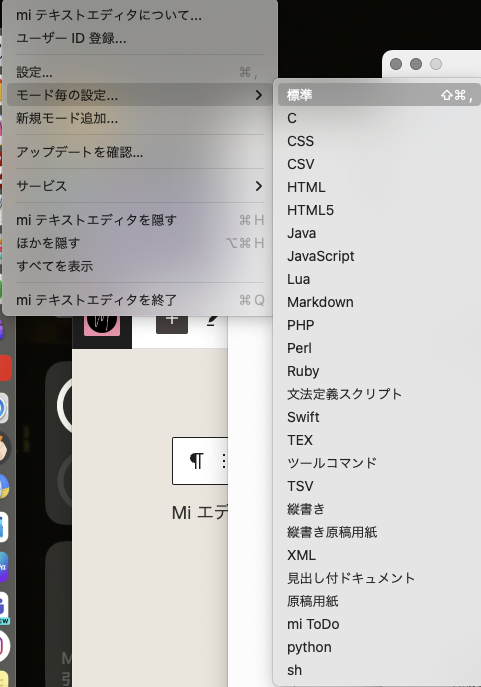The width and height of the screenshot is (481, 687).
Task: Select CSV mode in submenu
Action: (379, 164)
